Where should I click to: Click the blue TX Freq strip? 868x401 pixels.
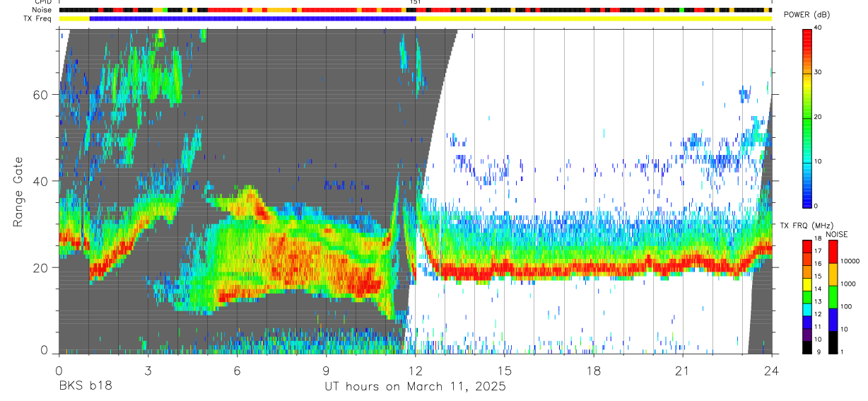[x=252, y=18]
